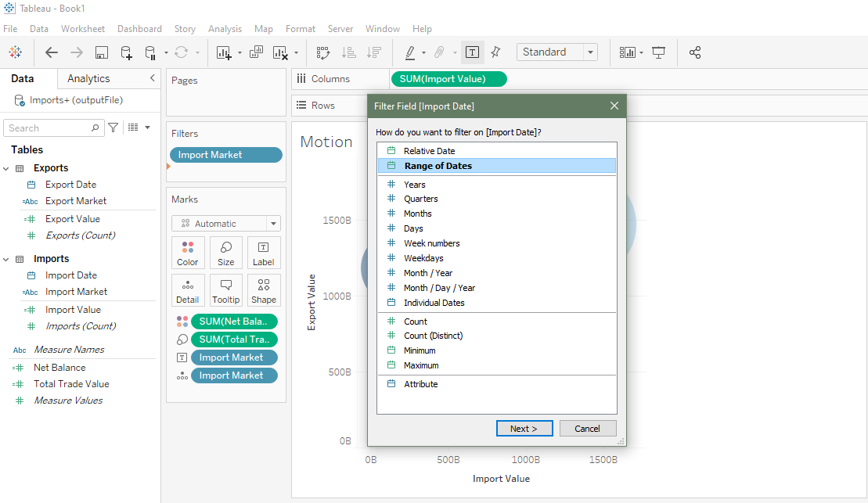
Task: Click the Swap Rows and Columns icon
Action: 322,52
